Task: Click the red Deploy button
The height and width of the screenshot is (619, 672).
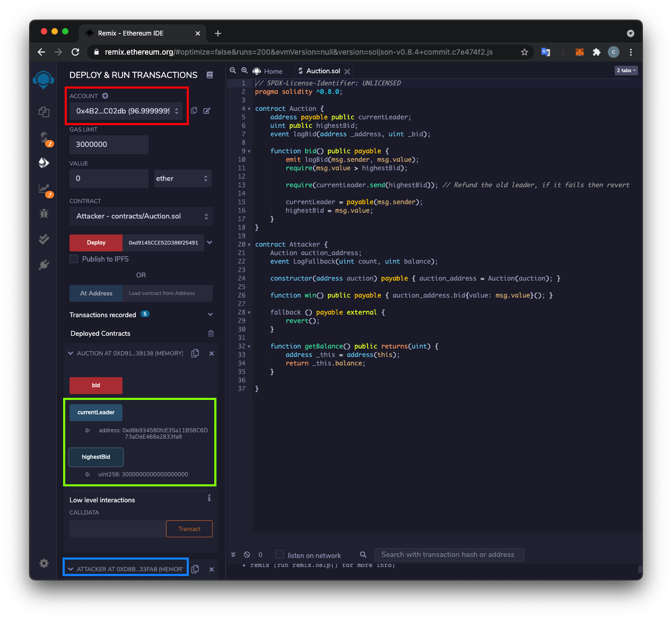Action: [96, 243]
